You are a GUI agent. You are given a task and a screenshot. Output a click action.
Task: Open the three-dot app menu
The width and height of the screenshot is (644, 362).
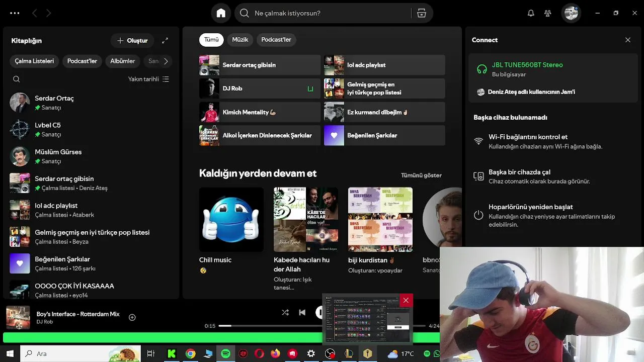(15, 13)
